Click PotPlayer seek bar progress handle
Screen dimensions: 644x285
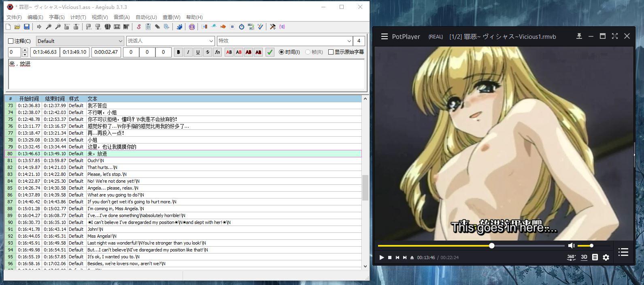492,245
